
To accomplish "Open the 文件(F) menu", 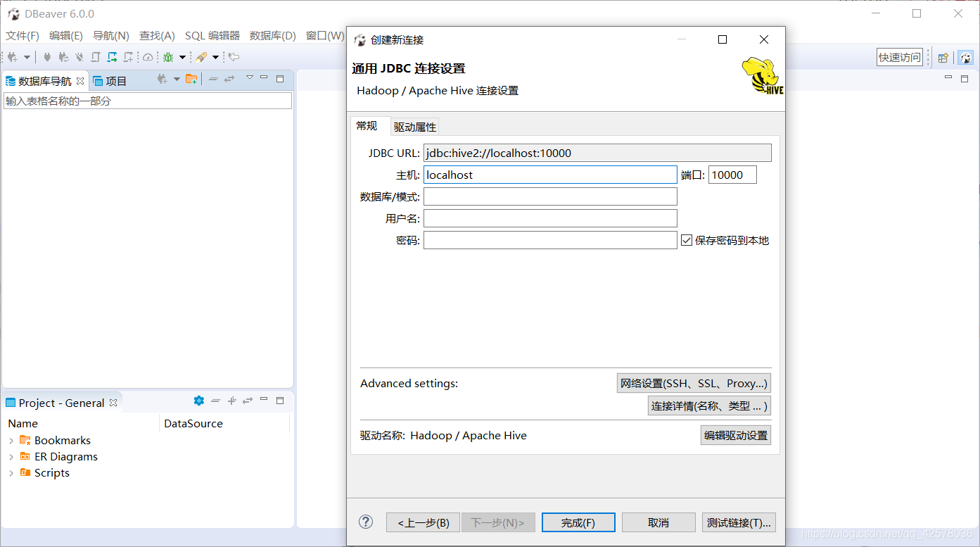I will pyautogui.click(x=23, y=35).
